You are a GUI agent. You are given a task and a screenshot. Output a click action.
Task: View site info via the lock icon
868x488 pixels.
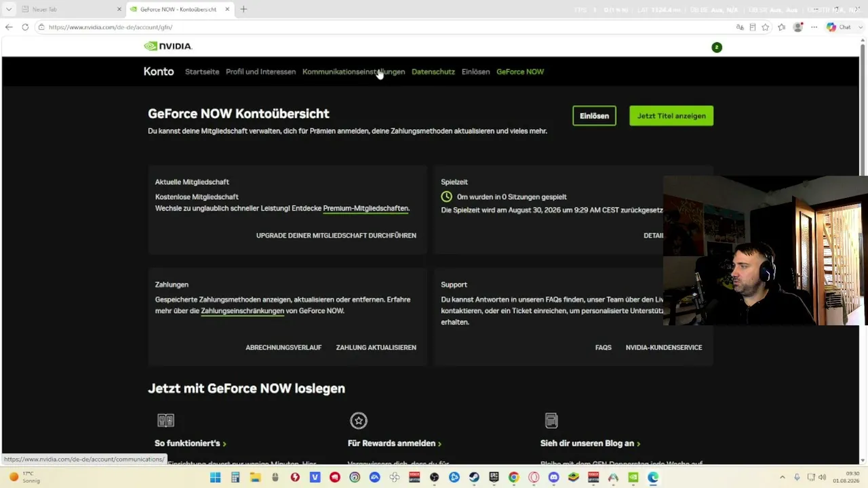(41, 27)
